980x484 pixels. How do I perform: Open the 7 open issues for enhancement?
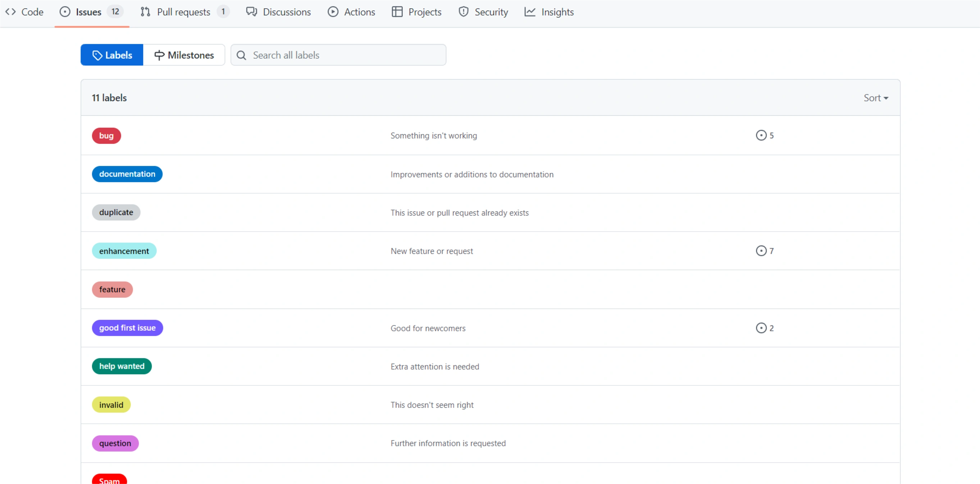point(765,251)
